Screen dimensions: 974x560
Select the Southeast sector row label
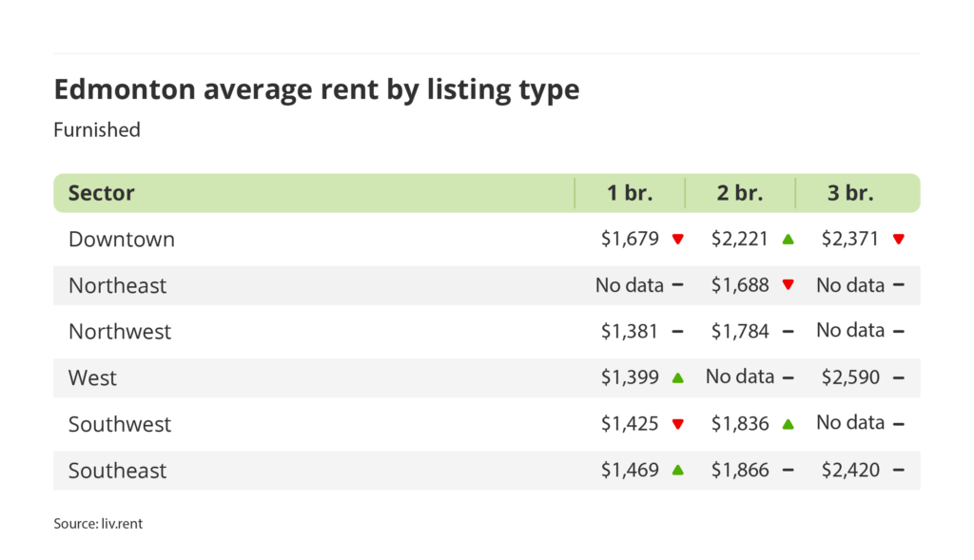coord(117,471)
